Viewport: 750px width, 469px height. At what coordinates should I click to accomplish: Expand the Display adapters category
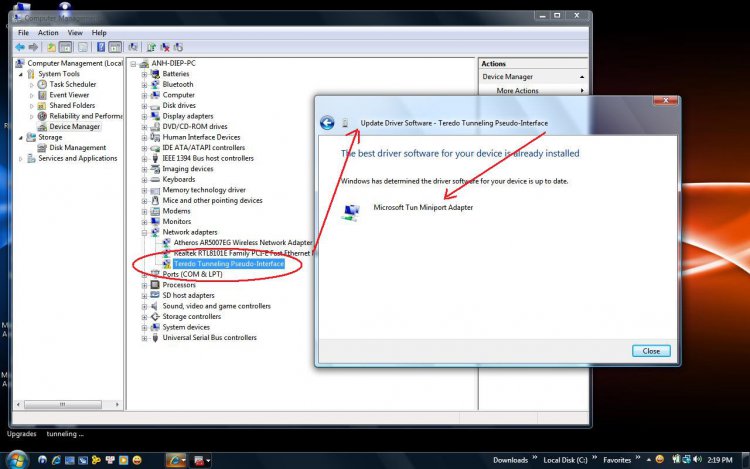144,116
